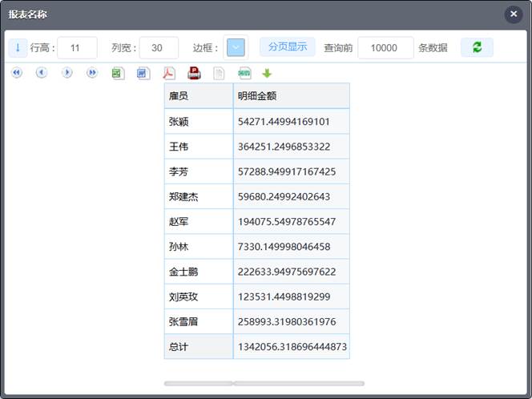Click the 分页显示 button
Screen dimensions: 532x399
point(287,47)
